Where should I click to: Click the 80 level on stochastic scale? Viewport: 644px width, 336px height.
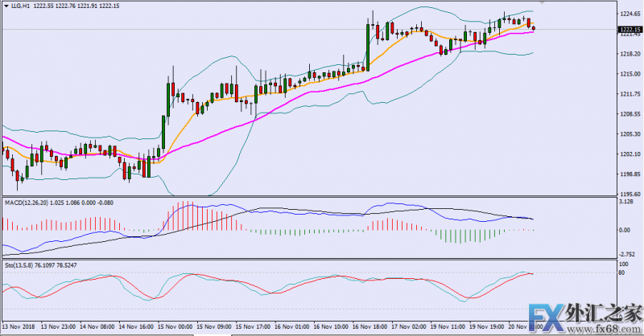[x=623, y=273]
